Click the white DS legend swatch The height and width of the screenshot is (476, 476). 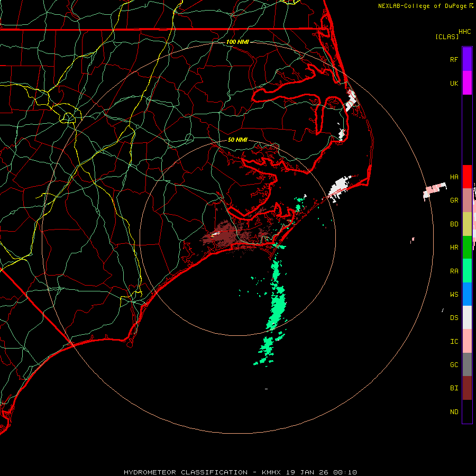point(467,317)
